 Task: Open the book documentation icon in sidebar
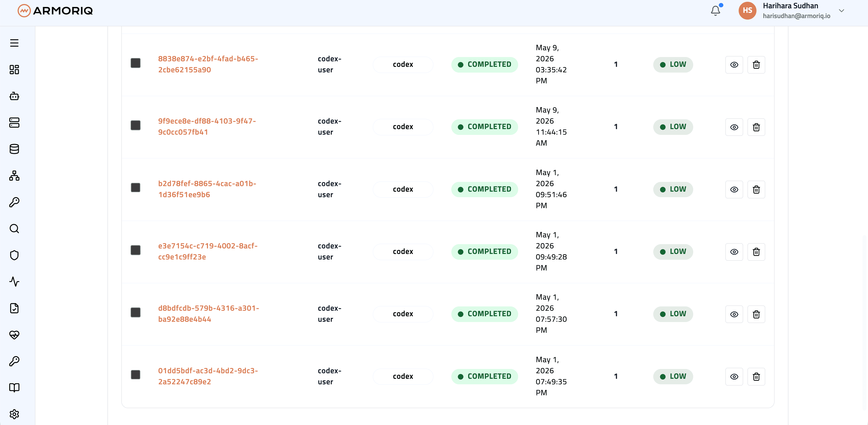pyautogui.click(x=14, y=388)
